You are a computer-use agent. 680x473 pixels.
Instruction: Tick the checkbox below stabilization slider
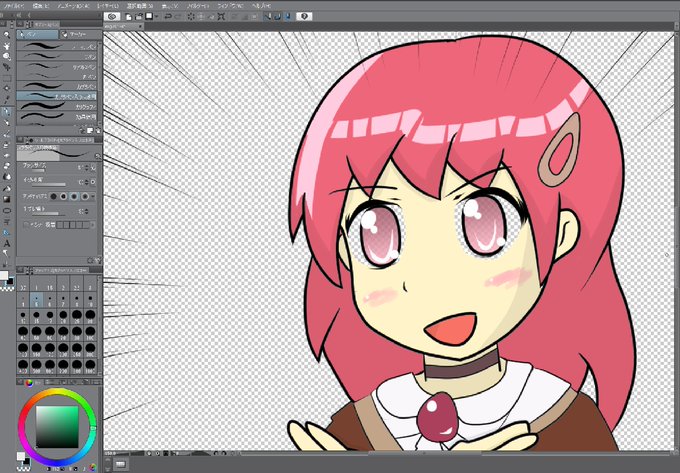pyautogui.click(x=26, y=225)
